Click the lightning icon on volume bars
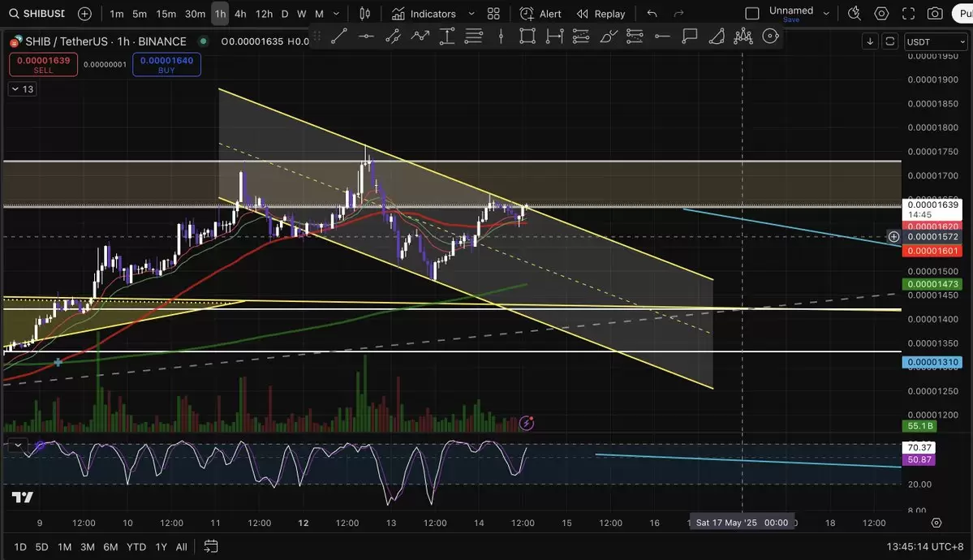The width and height of the screenshot is (973, 560). [x=526, y=424]
